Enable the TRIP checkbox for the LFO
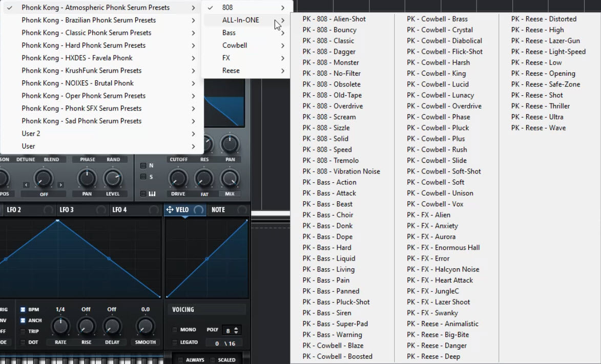Image resolution: width=601 pixels, height=364 pixels. point(23,331)
